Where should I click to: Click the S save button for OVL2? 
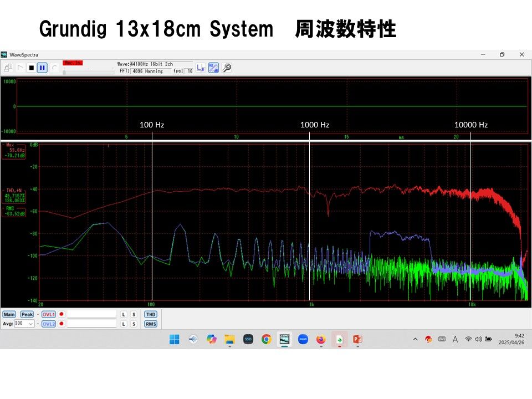tap(134, 324)
